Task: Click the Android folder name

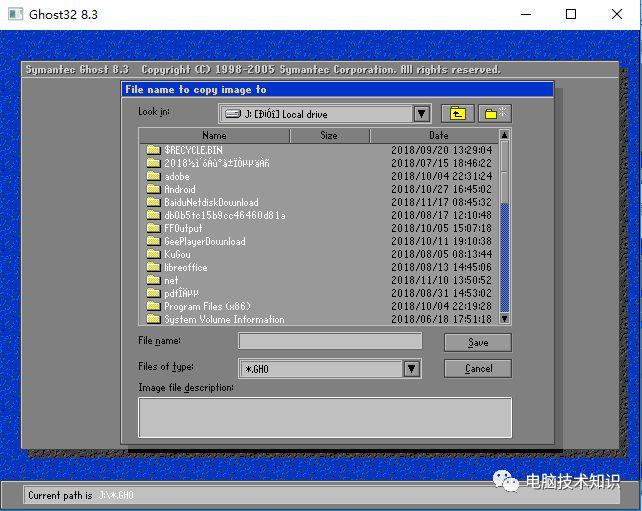Action: click(x=180, y=189)
